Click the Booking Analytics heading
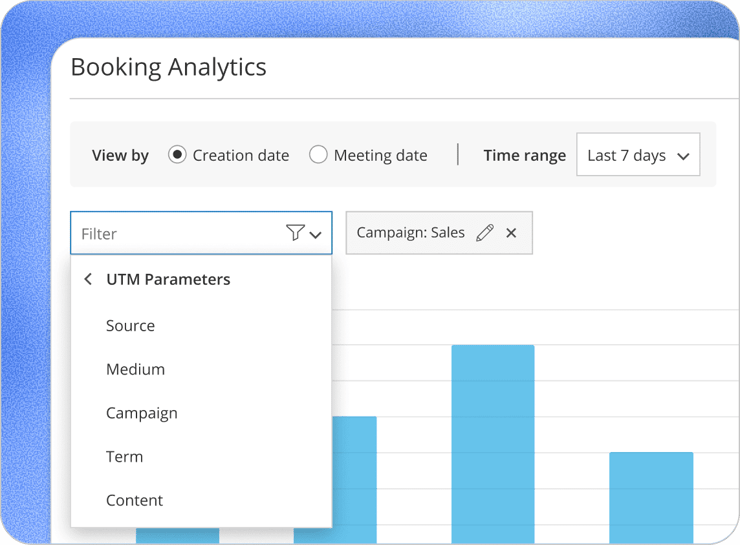Viewport: 740px width, 545px height. (x=168, y=67)
